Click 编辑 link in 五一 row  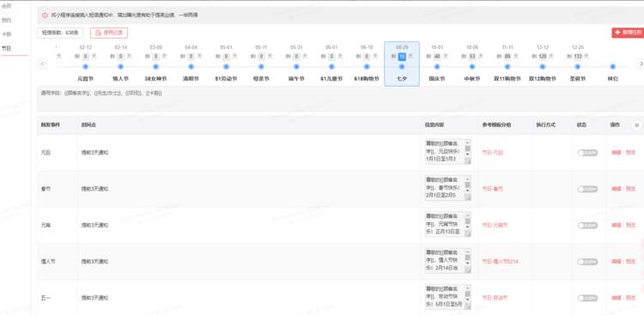coord(616,298)
